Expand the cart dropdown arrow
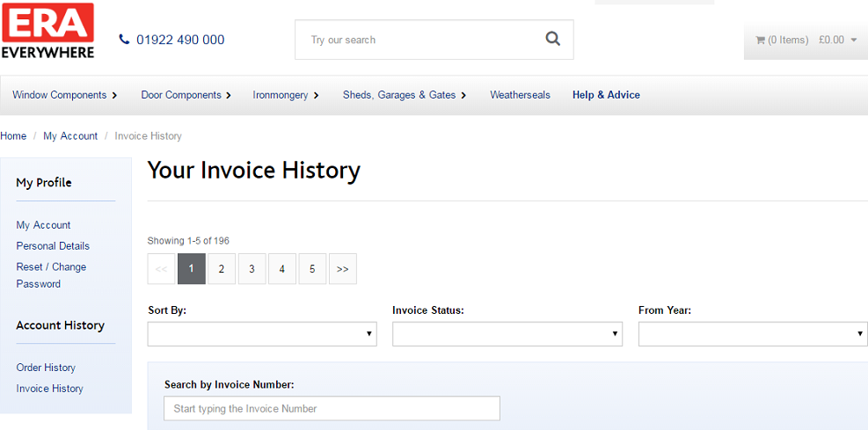Screen dimensions: 868x430 (854, 40)
